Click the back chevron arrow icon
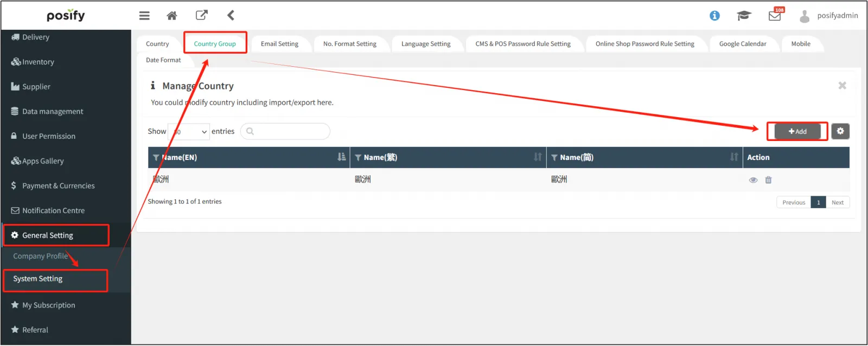This screenshot has height=346, width=868. click(231, 15)
